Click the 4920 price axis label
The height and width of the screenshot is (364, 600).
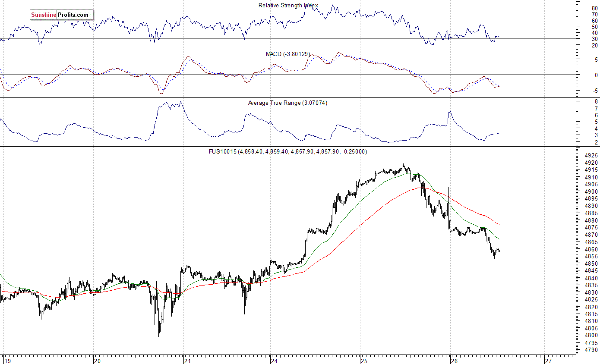pos(591,163)
